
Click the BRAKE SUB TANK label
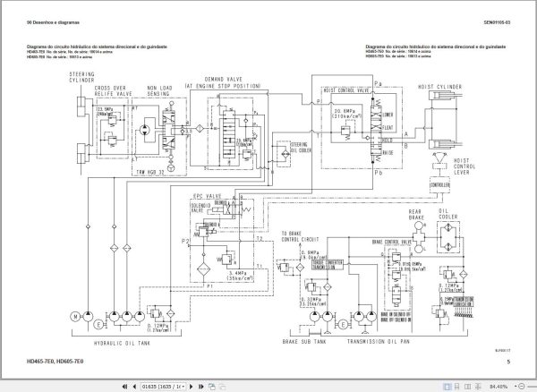point(304,341)
